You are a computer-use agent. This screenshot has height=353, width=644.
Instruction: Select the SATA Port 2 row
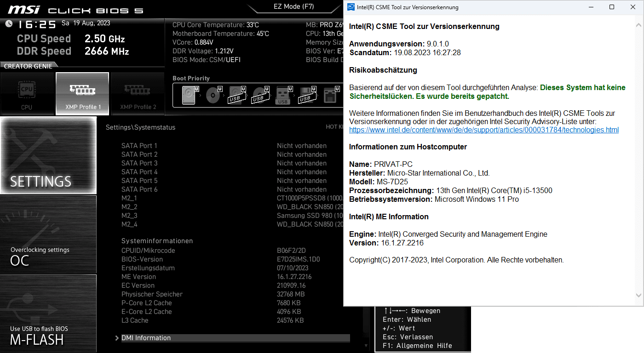(233, 154)
